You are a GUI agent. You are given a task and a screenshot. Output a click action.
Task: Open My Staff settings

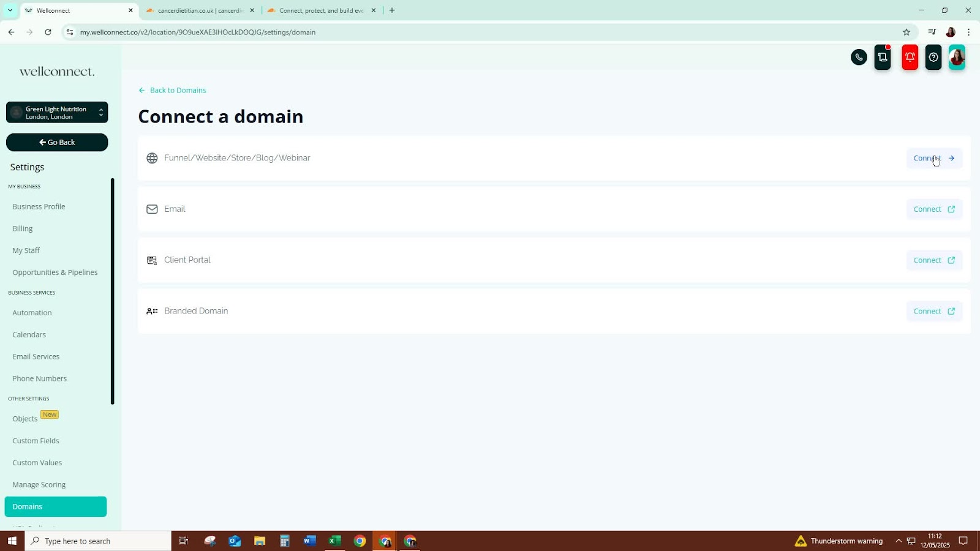click(x=26, y=251)
